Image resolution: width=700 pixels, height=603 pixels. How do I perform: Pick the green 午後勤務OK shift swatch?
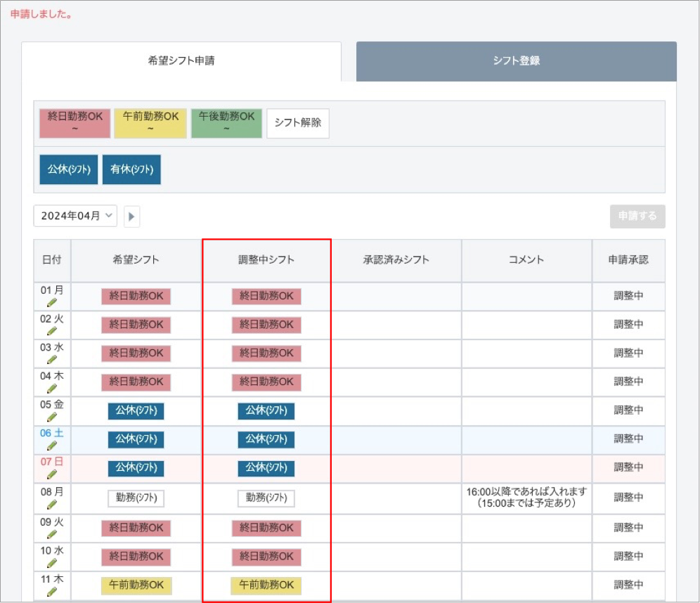click(226, 123)
